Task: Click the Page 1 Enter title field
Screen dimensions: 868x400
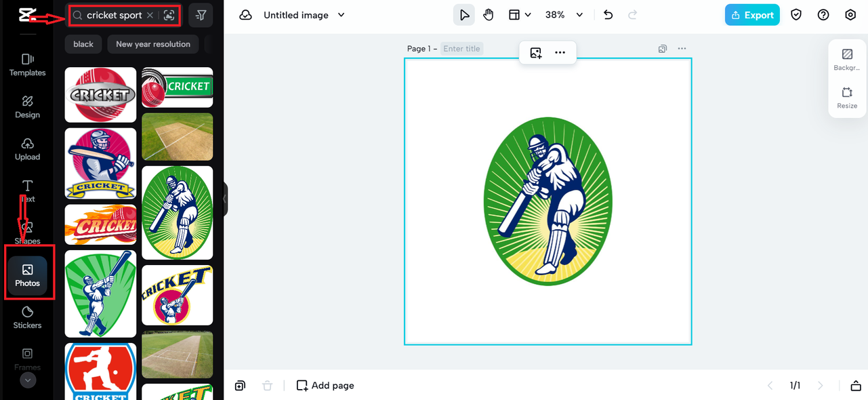Action: [462, 49]
